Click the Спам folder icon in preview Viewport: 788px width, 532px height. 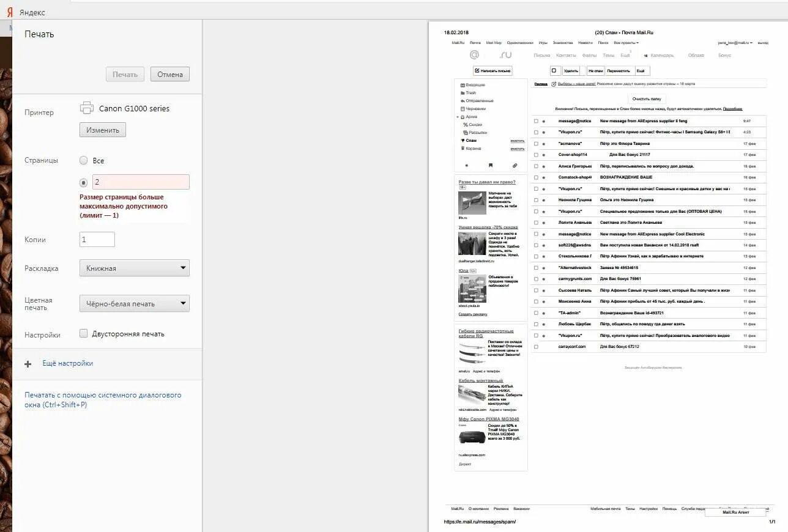(x=463, y=140)
